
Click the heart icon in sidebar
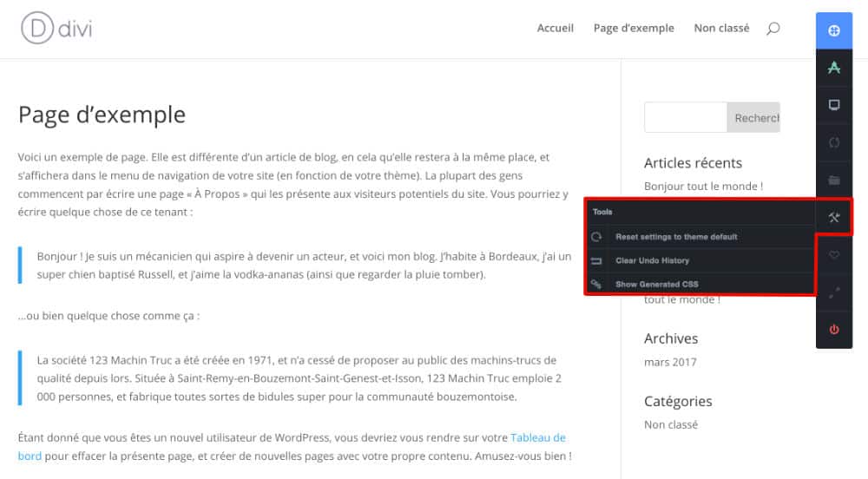[x=834, y=255]
